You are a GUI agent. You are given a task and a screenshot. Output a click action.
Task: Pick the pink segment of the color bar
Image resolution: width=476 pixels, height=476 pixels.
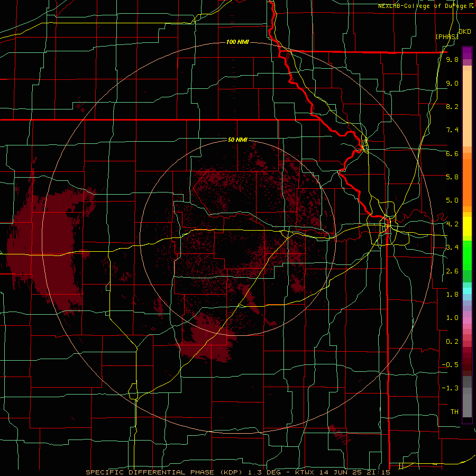click(x=467, y=321)
